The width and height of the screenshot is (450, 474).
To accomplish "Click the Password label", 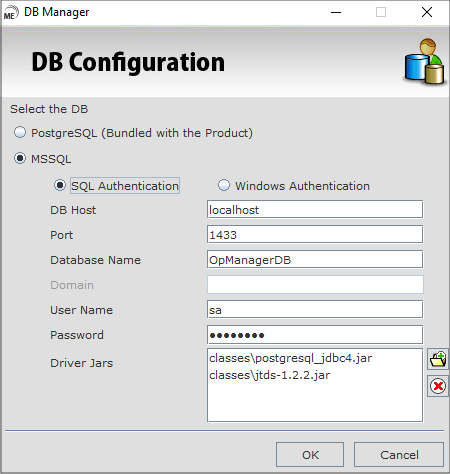I will pyautogui.click(x=77, y=335).
